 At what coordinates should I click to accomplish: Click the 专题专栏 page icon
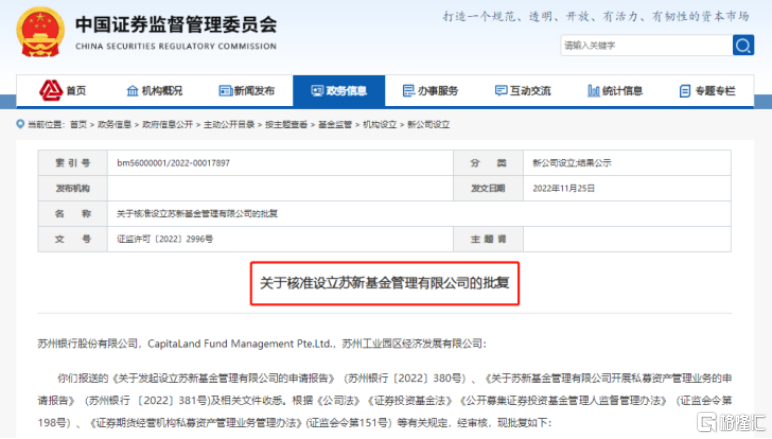685,91
